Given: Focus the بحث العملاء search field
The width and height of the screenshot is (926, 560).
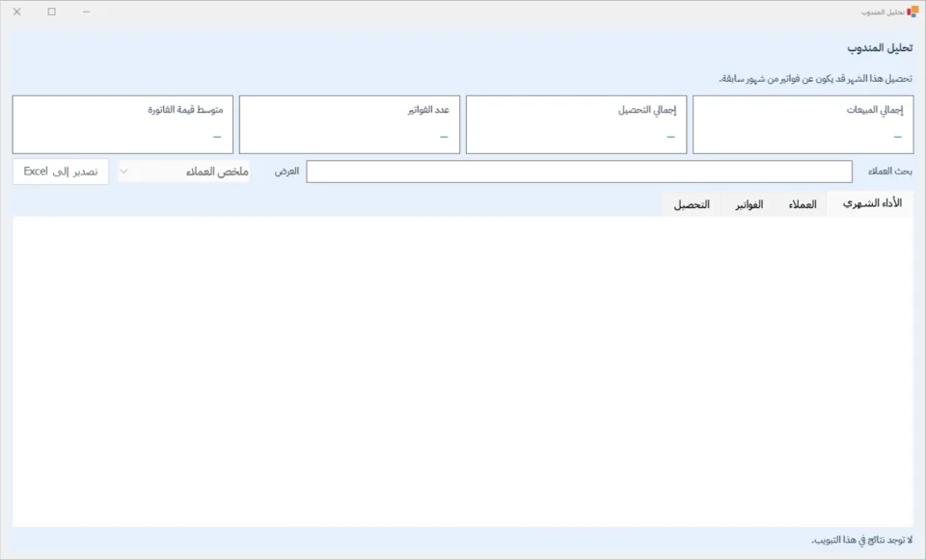Looking at the screenshot, I should [579, 172].
